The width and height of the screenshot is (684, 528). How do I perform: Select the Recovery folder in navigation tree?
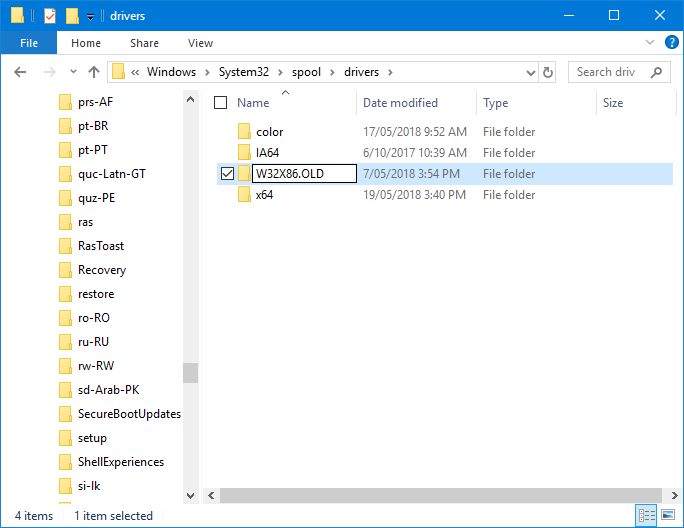click(x=101, y=270)
